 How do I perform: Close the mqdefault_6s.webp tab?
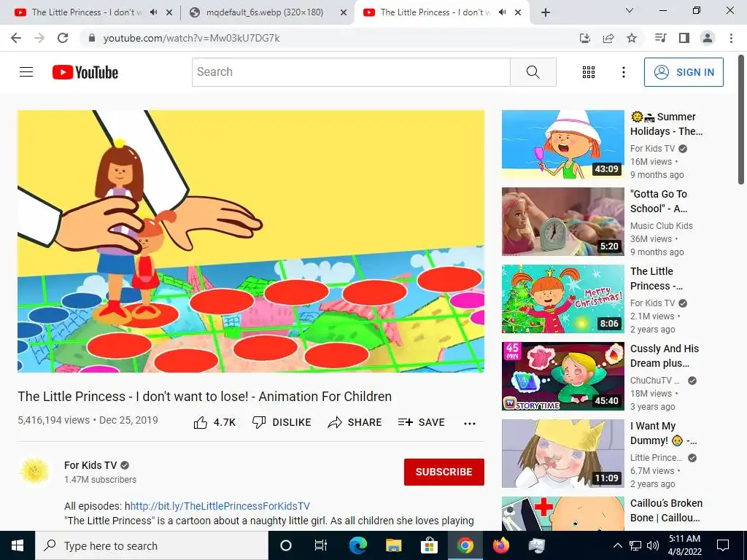(344, 13)
